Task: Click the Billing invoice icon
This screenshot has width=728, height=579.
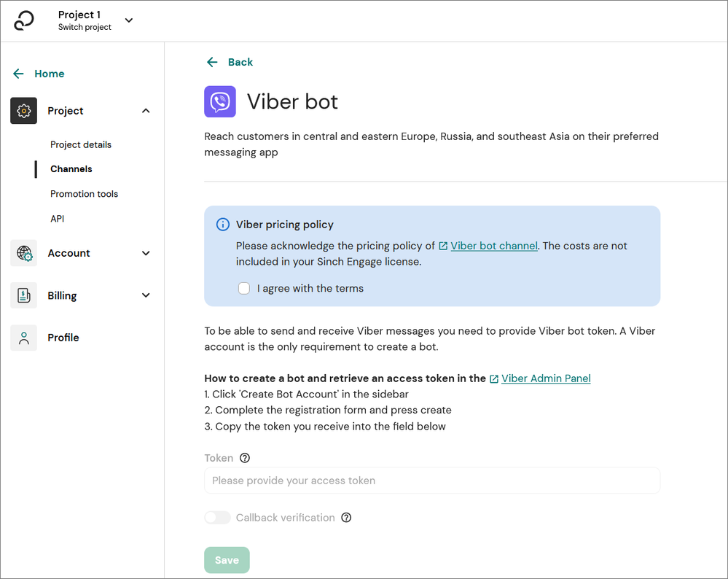Action: tap(23, 295)
